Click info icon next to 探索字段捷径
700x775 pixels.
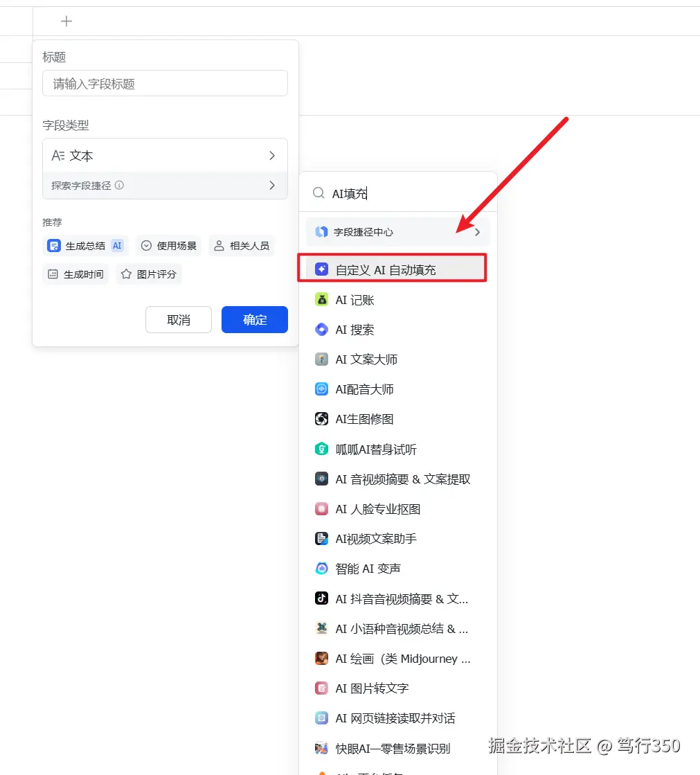119,185
